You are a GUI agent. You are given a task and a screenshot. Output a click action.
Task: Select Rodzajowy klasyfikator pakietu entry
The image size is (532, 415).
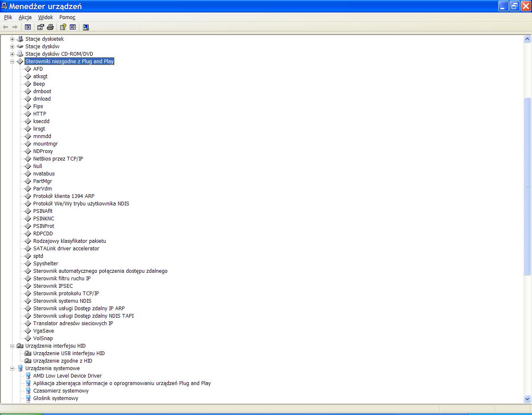pos(69,241)
